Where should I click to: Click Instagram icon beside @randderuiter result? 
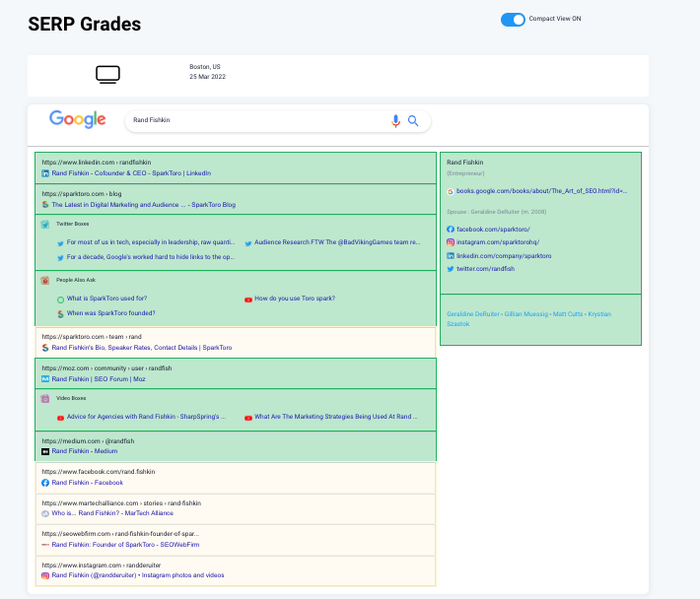[x=45, y=575]
